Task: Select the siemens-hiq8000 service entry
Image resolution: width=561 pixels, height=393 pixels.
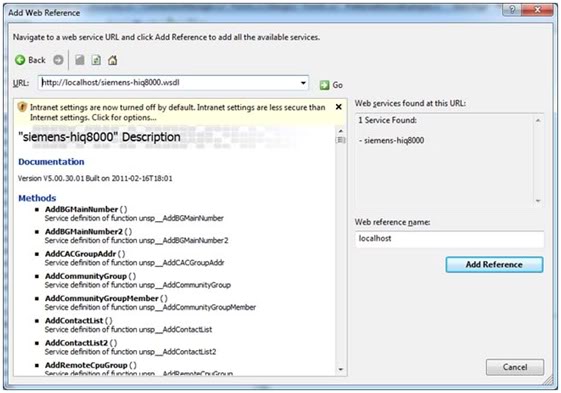Action: pos(392,141)
